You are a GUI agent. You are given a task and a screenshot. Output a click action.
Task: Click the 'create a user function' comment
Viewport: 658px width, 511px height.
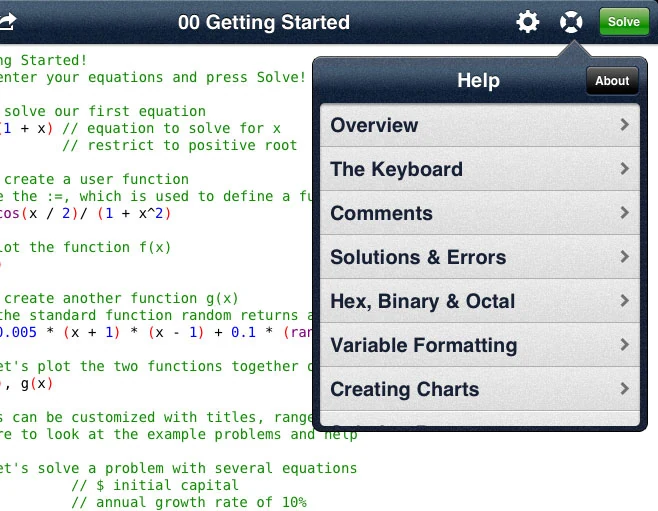click(96, 179)
